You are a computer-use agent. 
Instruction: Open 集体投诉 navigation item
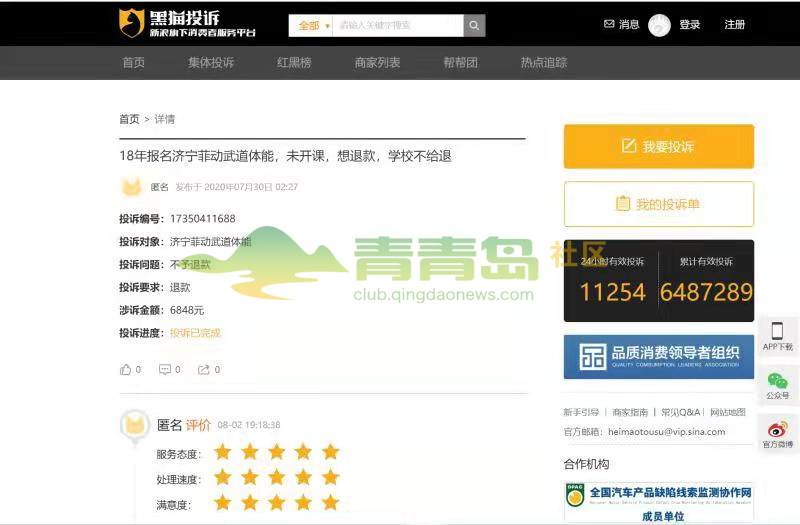[211, 62]
